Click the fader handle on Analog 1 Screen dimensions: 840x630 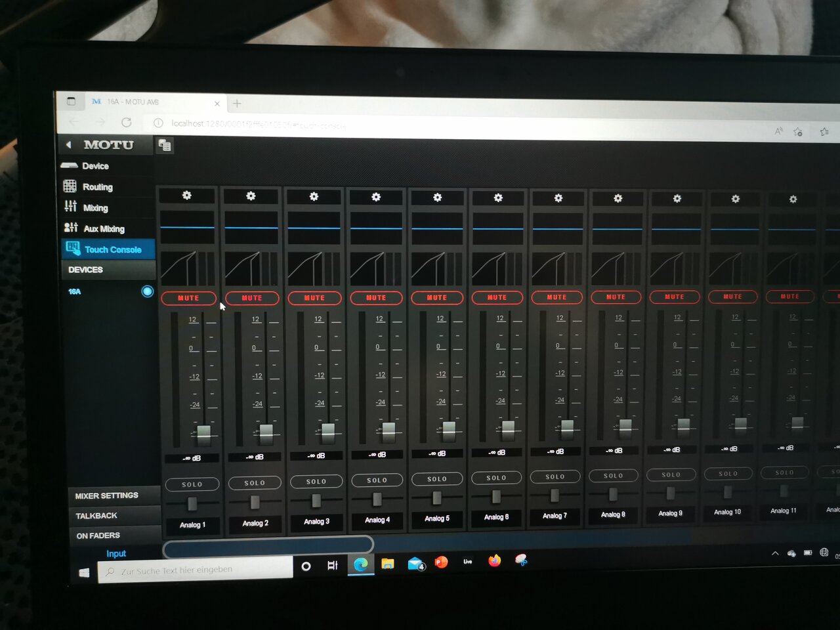point(204,433)
